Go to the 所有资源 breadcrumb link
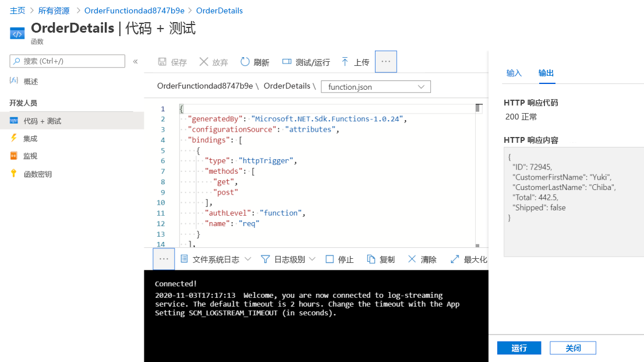This screenshot has width=644, height=362. 54,10
